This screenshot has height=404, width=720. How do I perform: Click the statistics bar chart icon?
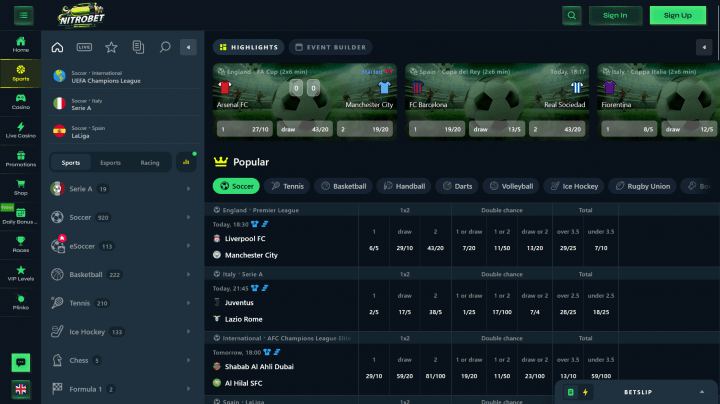[186, 162]
